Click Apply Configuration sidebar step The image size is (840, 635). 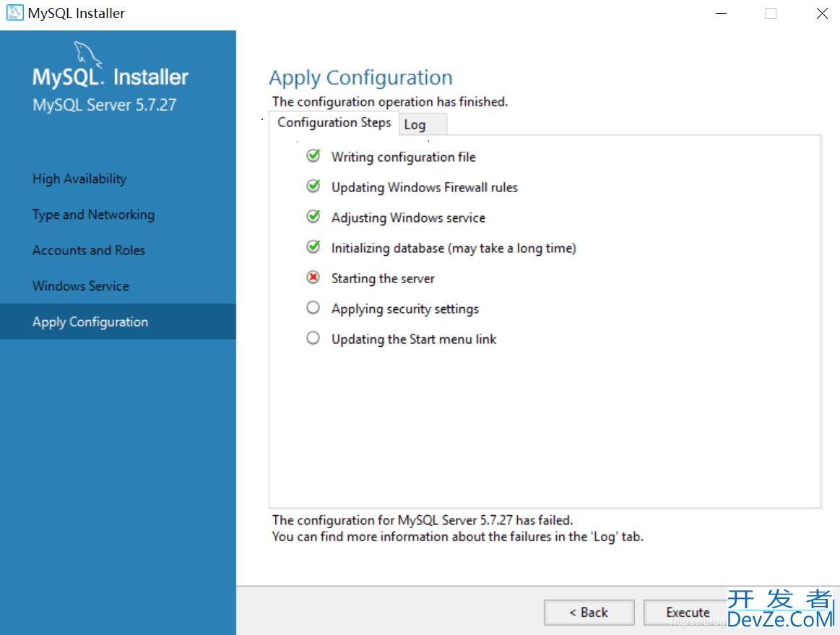point(90,322)
